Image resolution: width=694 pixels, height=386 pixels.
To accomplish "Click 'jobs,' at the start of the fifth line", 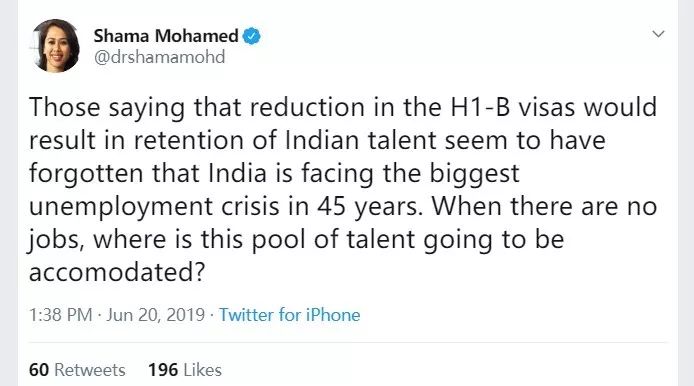I will coord(56,240).
